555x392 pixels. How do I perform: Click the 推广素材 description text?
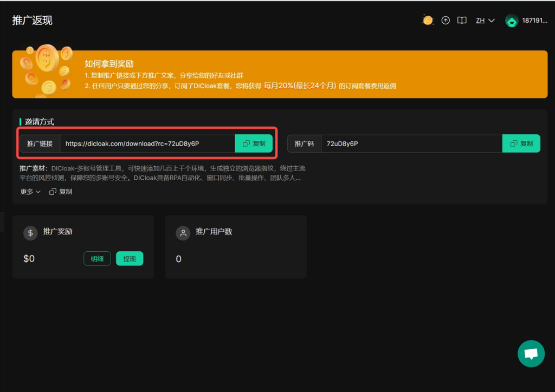[x=163, y=173]
